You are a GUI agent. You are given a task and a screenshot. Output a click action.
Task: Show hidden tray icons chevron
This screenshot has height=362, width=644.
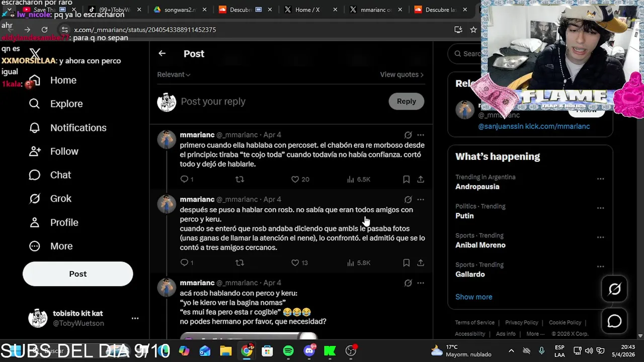(x=511, y=350)
